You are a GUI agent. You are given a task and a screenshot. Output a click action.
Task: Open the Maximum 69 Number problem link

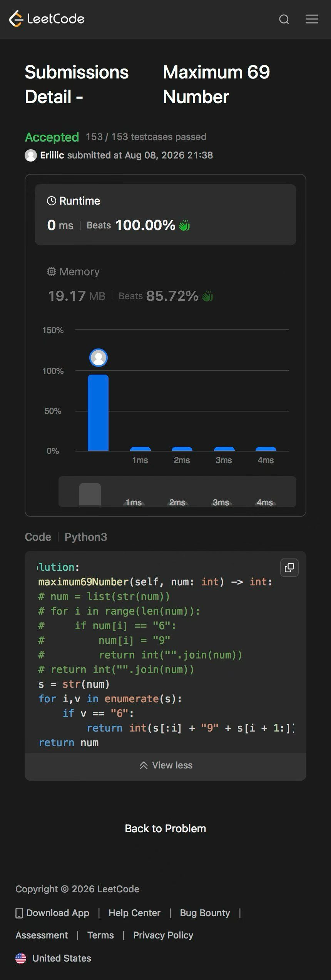point(216,84)
